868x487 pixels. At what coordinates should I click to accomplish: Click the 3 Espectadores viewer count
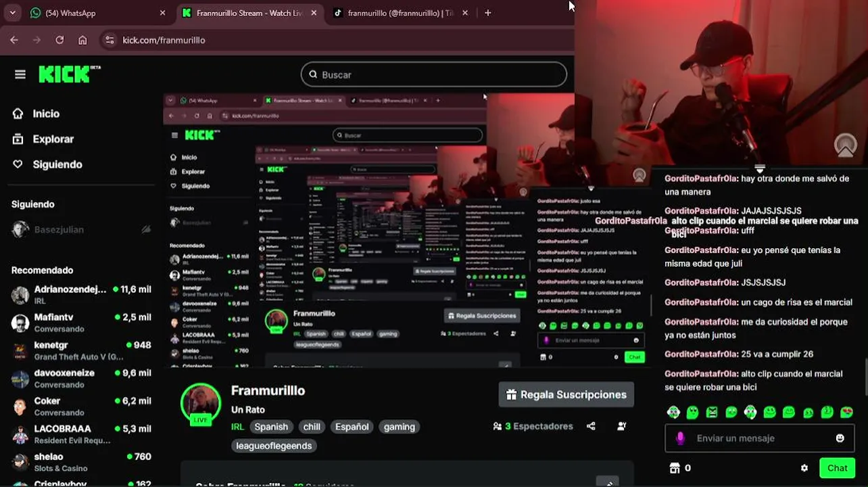(x=533, y=426)
